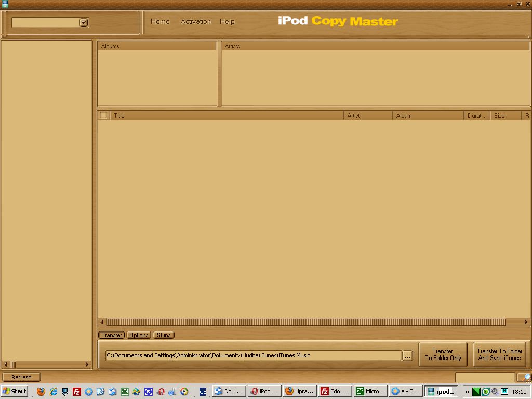The height and width of the screenshot is (399, 532).
Task: Click the search magnifier icon
Action: point(525,377)
